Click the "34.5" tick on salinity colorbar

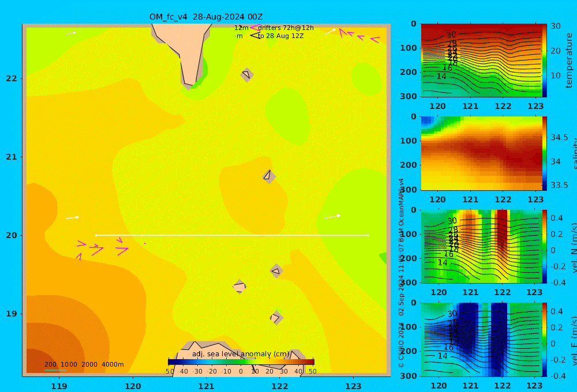pos(559,138)
